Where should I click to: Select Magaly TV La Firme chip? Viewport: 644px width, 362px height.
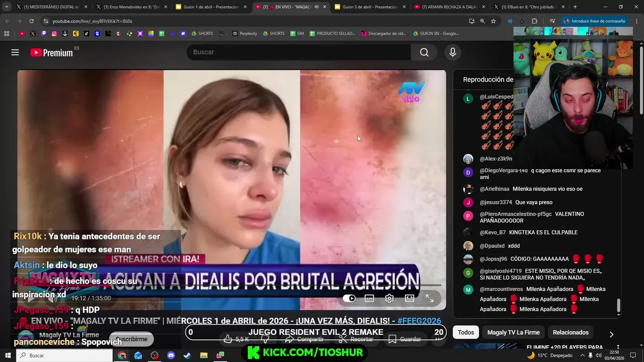click(513, 332)
